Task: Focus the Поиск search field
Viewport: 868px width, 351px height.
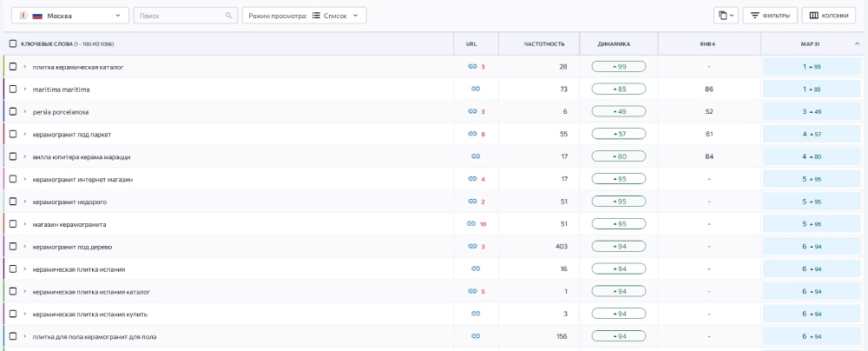Action: (x=186, y=16)
